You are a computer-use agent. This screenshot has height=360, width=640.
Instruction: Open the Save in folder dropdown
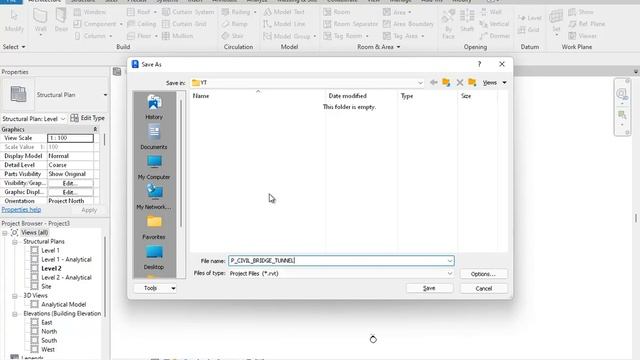(420, 83)
